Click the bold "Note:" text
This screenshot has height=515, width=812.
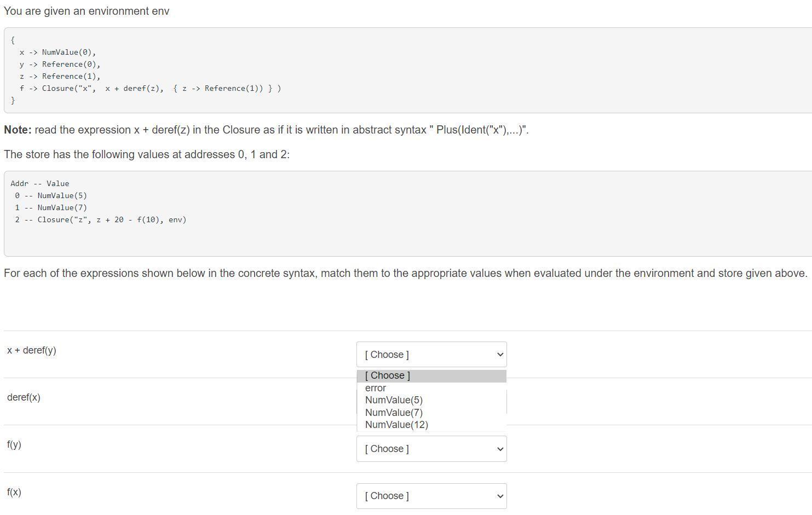tap(17, 130)
